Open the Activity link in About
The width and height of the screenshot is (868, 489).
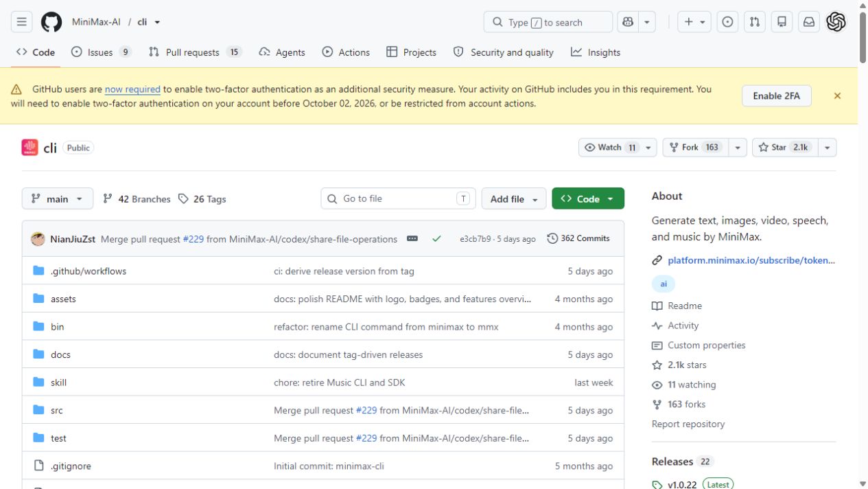pos(675,326)
